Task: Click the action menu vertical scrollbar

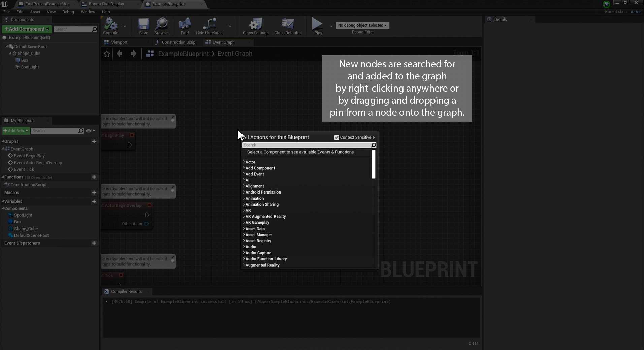Action: pyautogui.click(x=373, y=164)
